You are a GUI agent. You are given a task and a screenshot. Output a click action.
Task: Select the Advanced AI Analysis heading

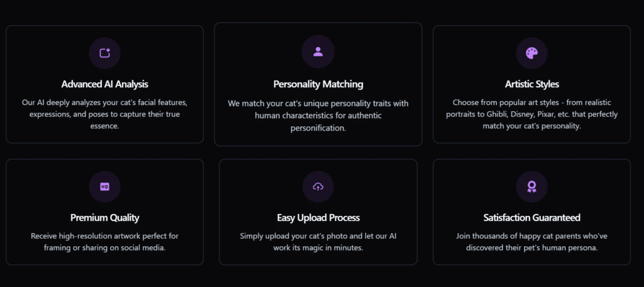coord(104,84)
